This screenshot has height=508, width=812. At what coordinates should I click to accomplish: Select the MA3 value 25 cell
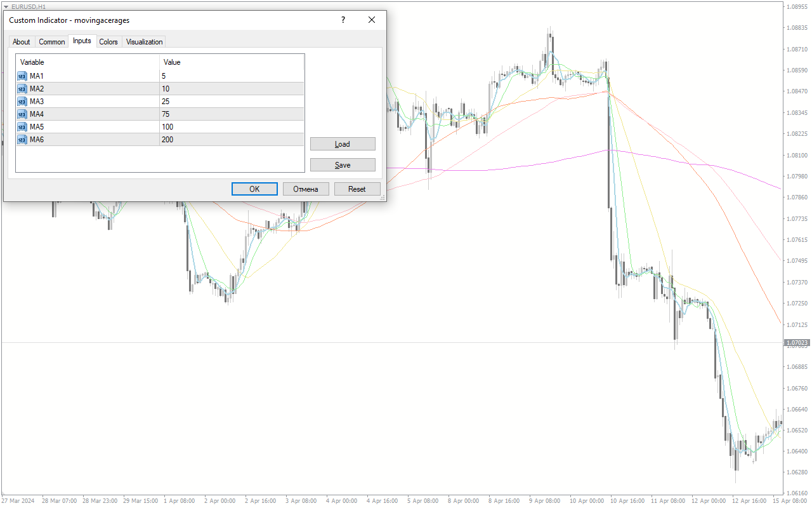coord(232,102)
